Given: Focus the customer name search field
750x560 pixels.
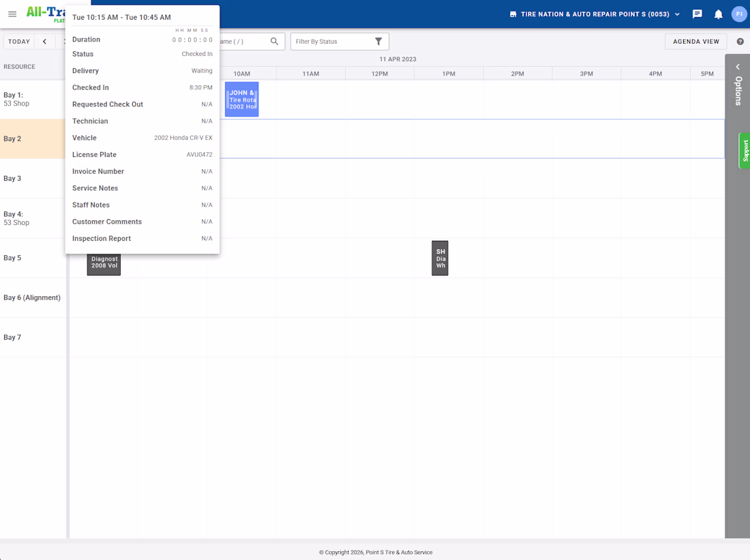Looking at the screenshot, I should (244, 42).
